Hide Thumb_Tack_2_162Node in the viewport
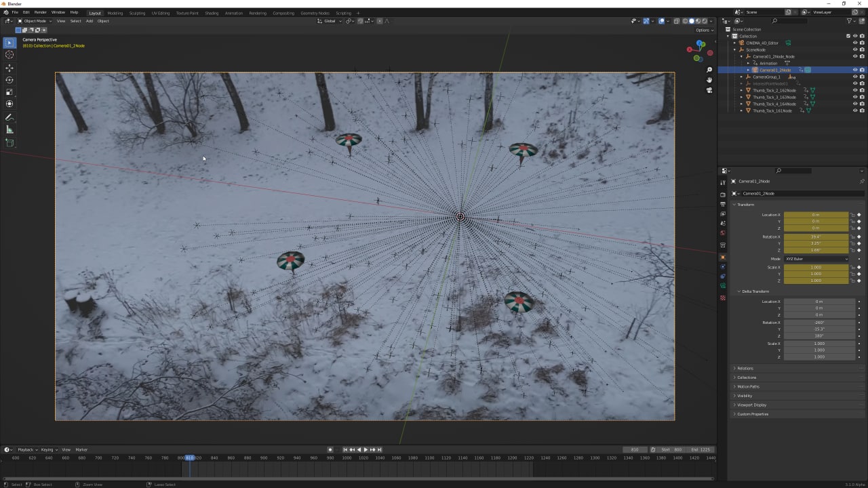 point(854,90)
